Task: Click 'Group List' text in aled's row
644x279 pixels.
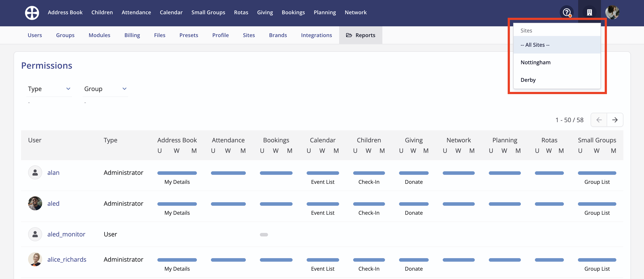Action: 597,213
